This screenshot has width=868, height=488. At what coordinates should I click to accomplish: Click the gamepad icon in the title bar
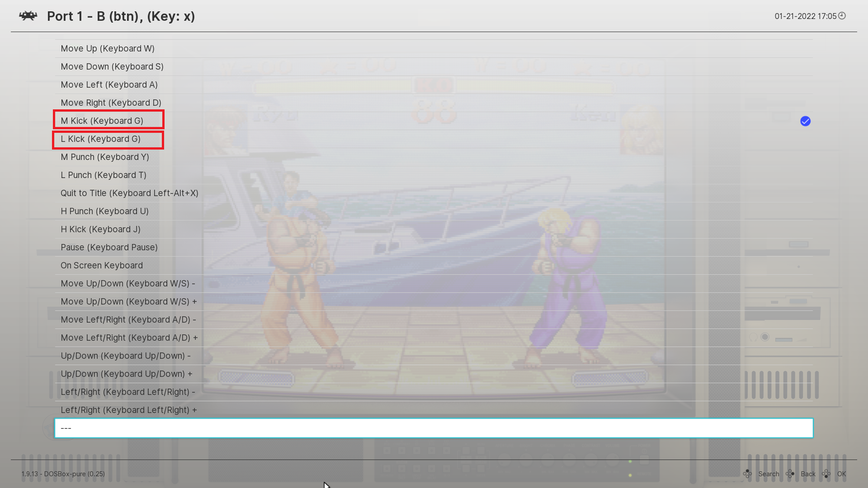[x=28, y=16]
